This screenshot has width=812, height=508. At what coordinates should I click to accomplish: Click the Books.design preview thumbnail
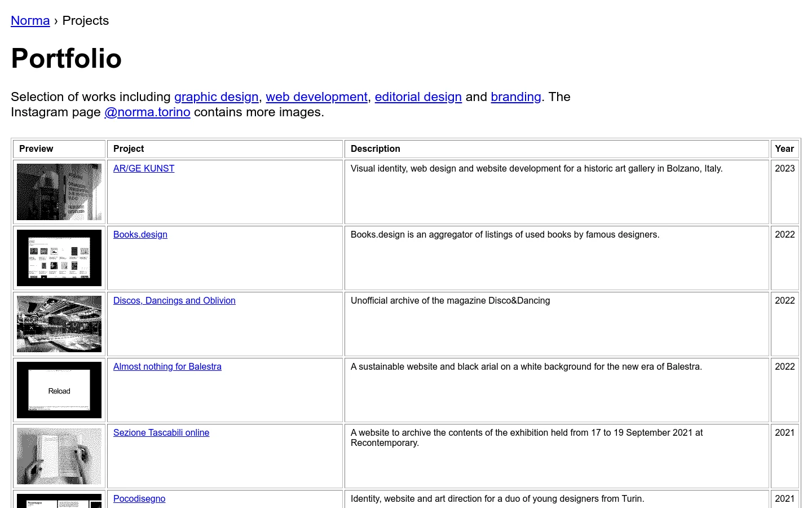59,258
